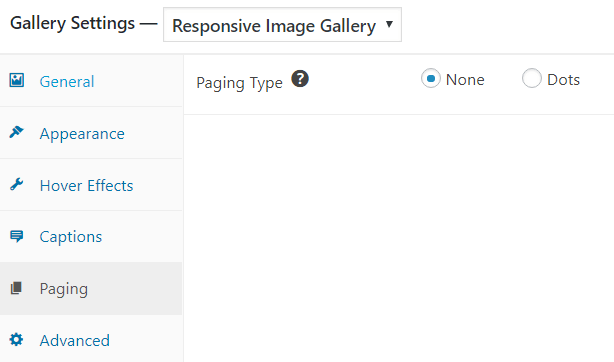
Task: Click the General image icon in sidebar
Action: 16,80
